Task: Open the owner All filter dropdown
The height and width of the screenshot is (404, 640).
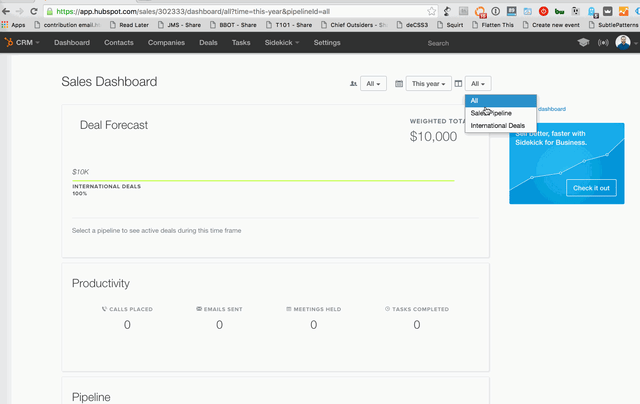Action: click(373, 84)
